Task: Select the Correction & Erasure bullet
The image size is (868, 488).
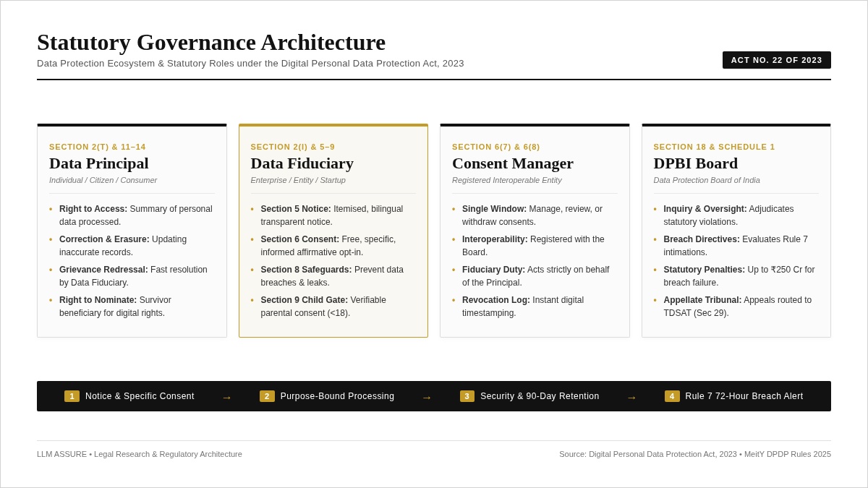Action: [x=132, y=246]
